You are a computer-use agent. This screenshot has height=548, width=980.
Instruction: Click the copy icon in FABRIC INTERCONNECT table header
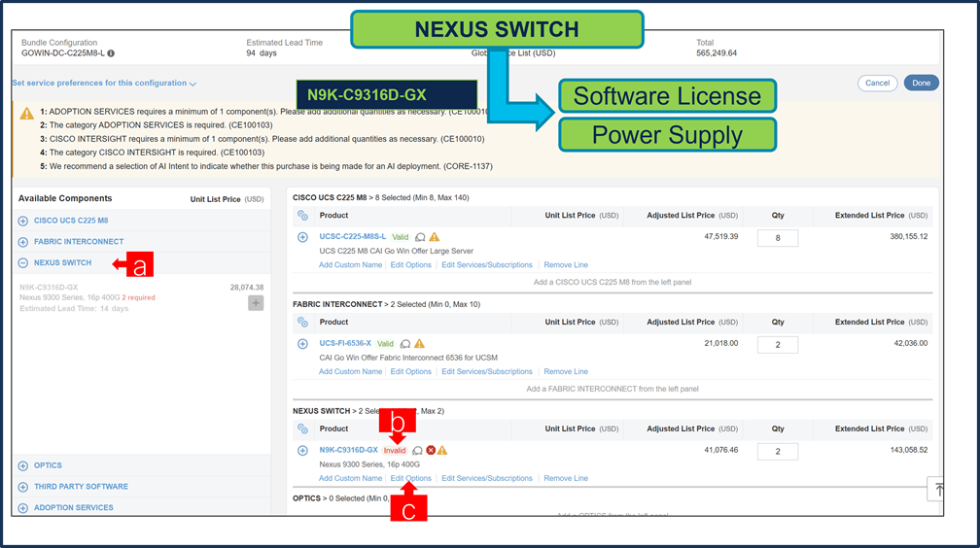[302, 323]
